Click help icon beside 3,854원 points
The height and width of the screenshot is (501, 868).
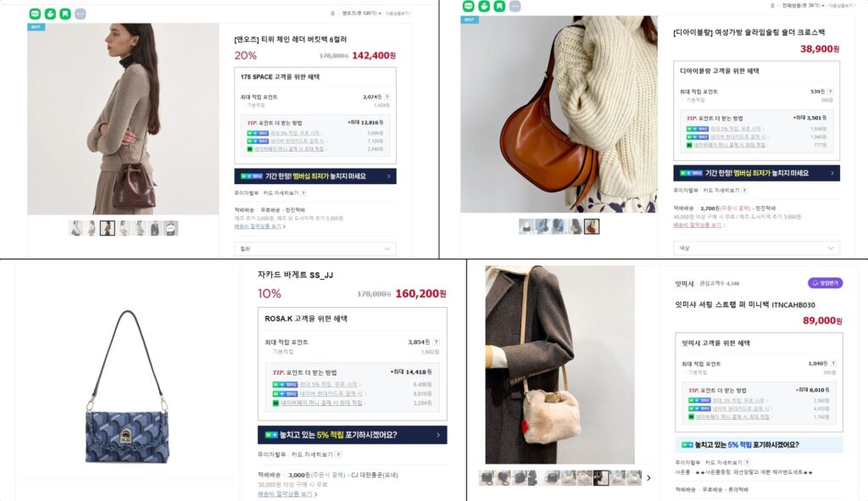coord(437,342)
